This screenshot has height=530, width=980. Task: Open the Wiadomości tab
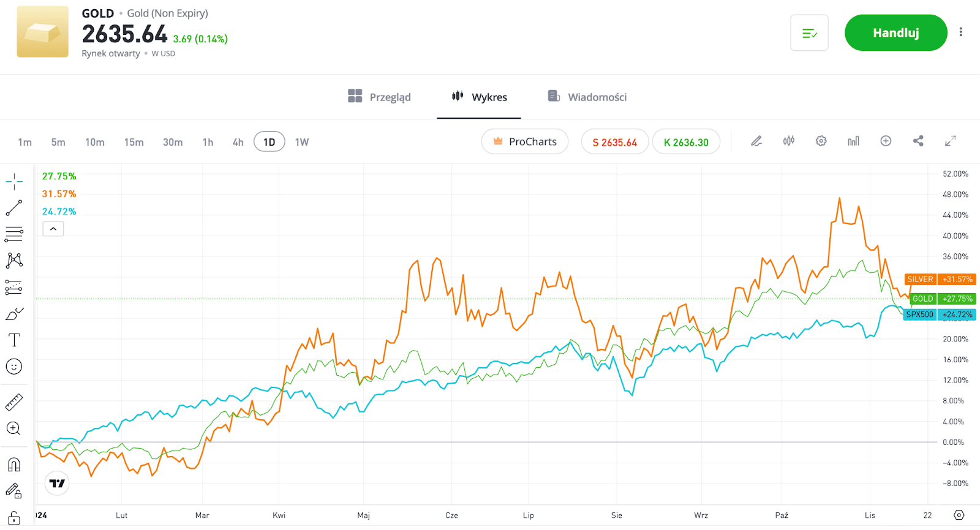[x=587, y=97]
